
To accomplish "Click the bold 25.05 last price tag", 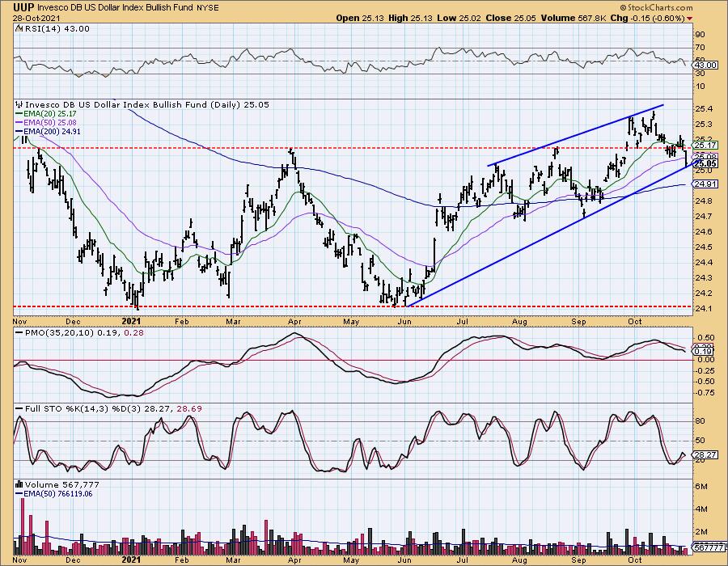I will pyautogui.click(x=706, y=163).
